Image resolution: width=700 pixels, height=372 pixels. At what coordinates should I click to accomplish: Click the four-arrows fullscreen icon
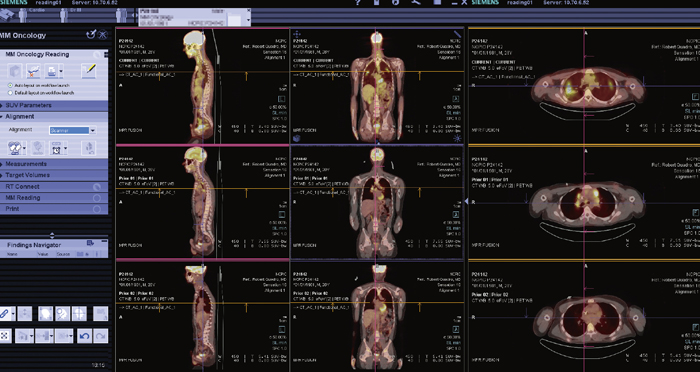pyautogui.click(x=4, y=336)
